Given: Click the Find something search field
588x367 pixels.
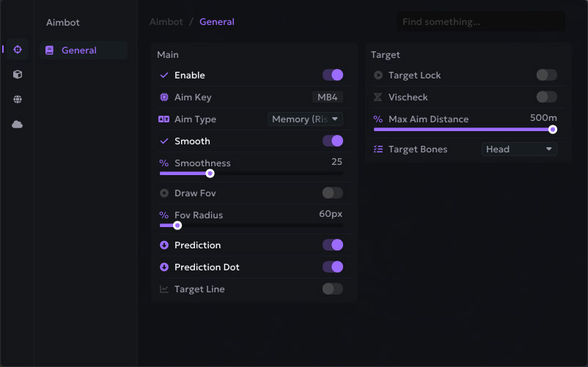Looking at the screenshot, I should (480, 22).
